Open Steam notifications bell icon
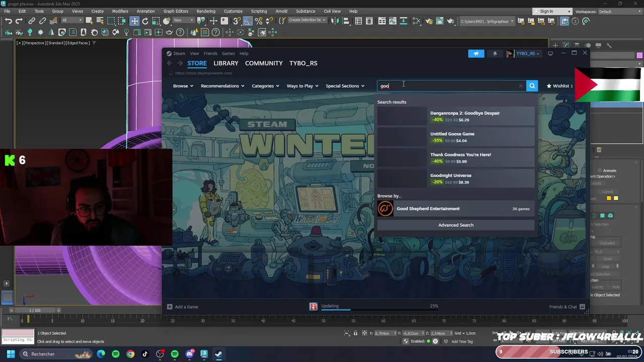The width and height of the screenshot is (644, 362). coord(495,53)
